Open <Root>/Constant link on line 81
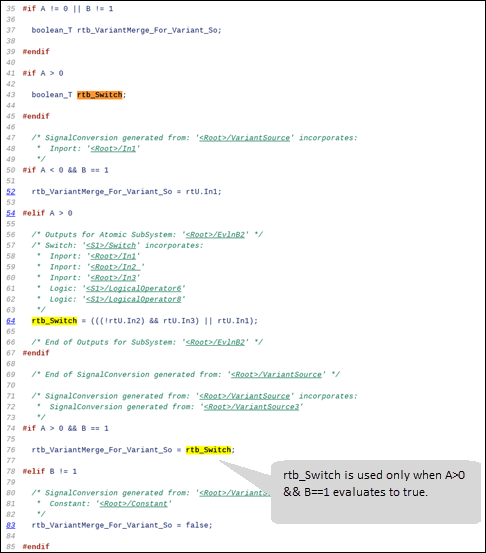The width and height of the screenshot is (486, 553). 134,504
